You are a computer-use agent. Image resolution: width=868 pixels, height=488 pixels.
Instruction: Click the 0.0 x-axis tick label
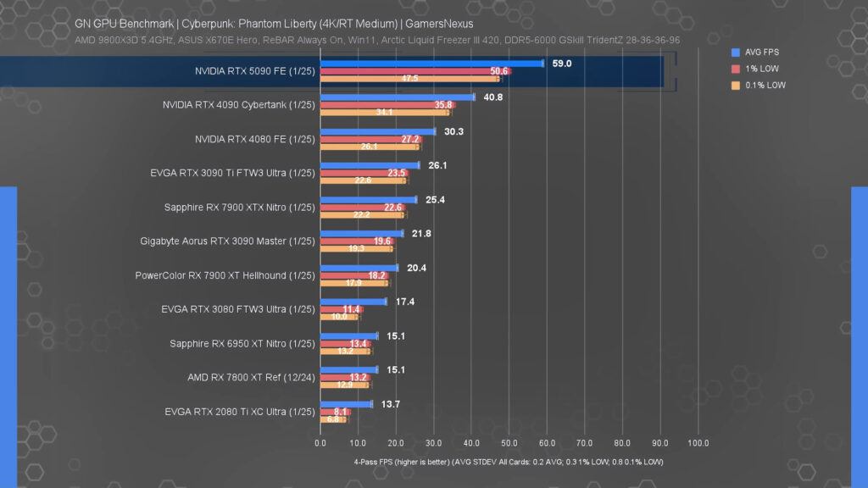320,443
